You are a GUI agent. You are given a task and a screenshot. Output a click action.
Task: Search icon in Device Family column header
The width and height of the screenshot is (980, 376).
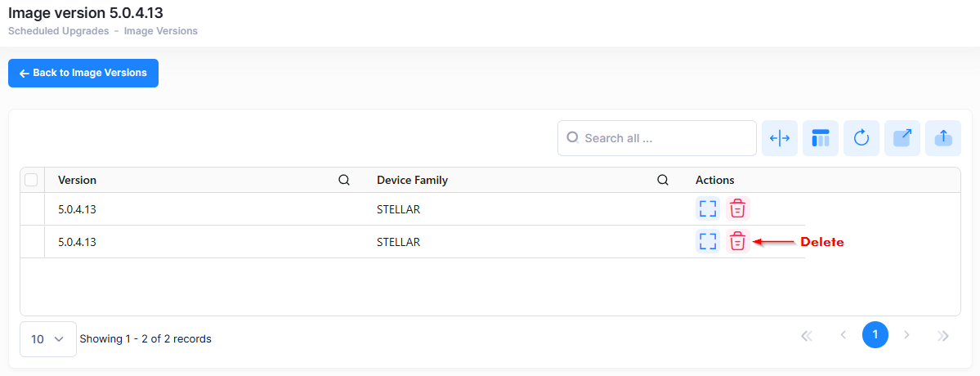[x=663, y=180]
